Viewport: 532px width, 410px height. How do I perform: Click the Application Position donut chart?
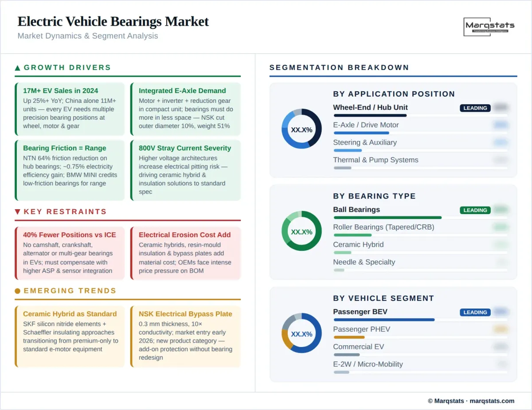[x=301, y=129]
